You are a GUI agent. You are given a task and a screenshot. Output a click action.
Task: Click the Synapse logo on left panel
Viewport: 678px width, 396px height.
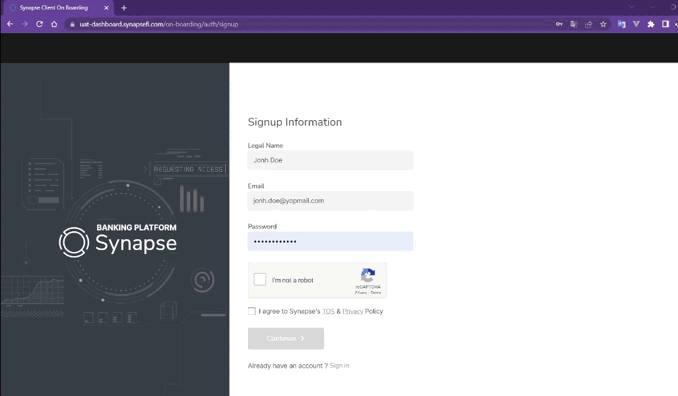coord(118,241)
